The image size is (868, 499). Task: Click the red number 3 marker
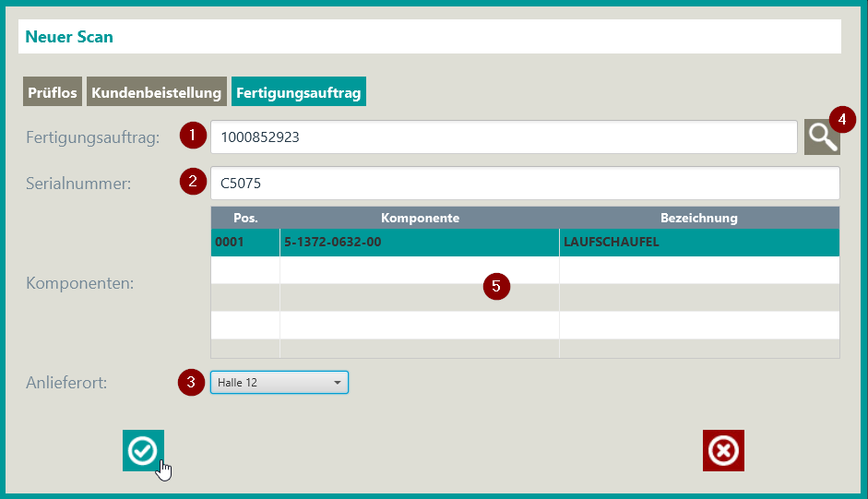[191, 382]
